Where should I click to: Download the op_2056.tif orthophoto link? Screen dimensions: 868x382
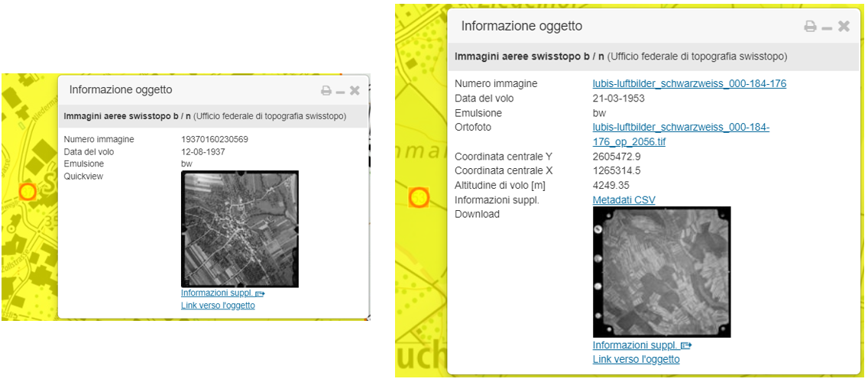(x=681, y=134)
